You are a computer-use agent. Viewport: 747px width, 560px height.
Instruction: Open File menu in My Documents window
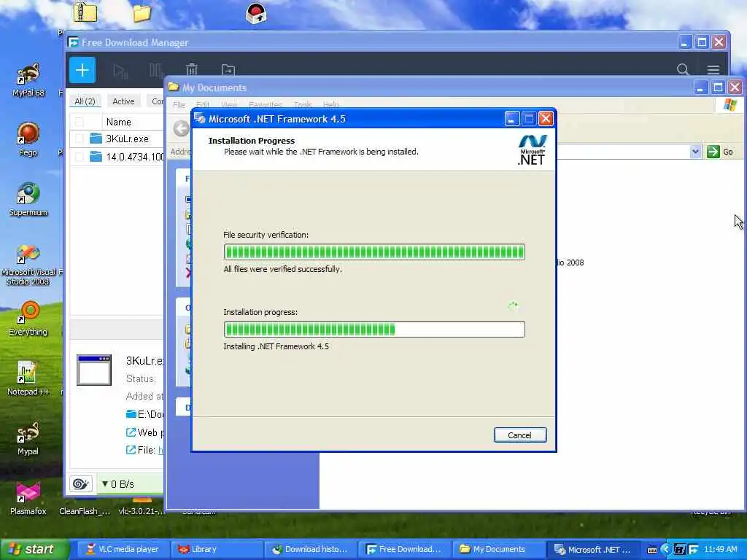point(179,104)
